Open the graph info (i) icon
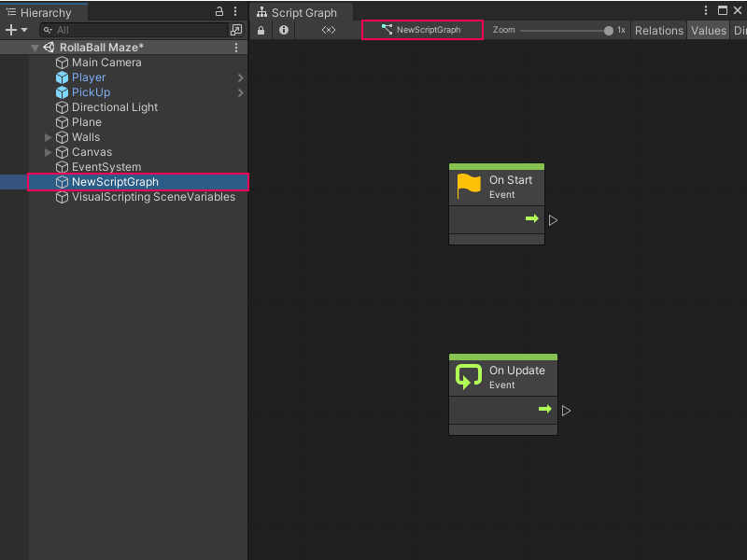This screenshot has width=747, height=560. pos(283,30)
